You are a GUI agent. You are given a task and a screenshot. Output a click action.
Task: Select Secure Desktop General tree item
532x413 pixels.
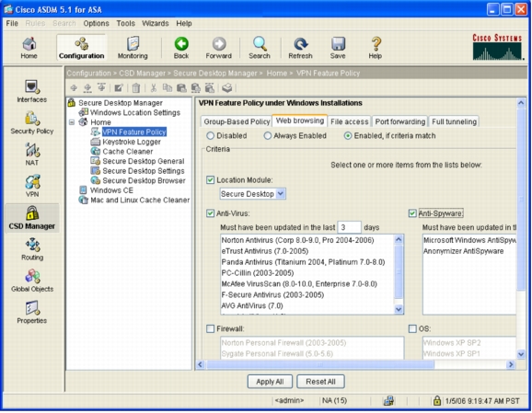(144, 161)
